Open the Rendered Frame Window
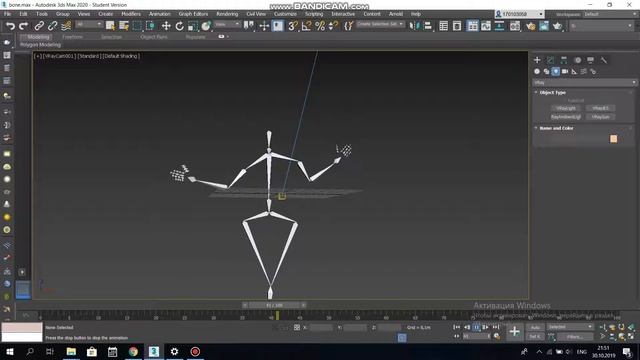The height and width of the screenshot is (360, 640). (x=544, y=26)
